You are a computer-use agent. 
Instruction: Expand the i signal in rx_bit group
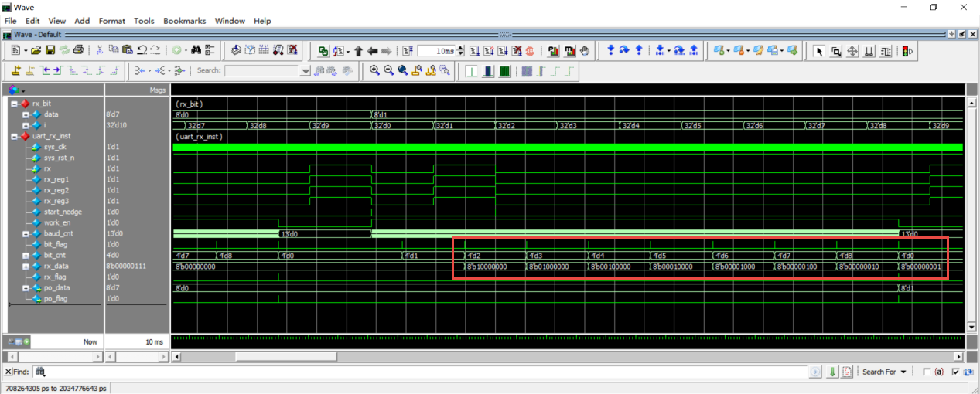pyautogui.click(x=26, y=125)
